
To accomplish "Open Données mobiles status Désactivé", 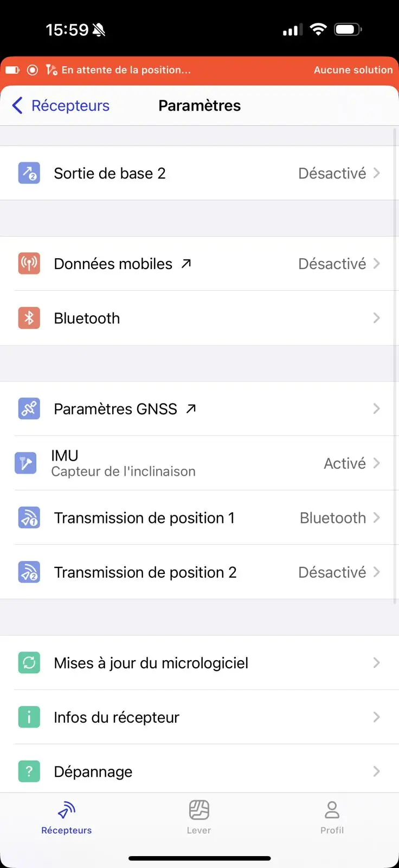I will [x=332, y=264].
